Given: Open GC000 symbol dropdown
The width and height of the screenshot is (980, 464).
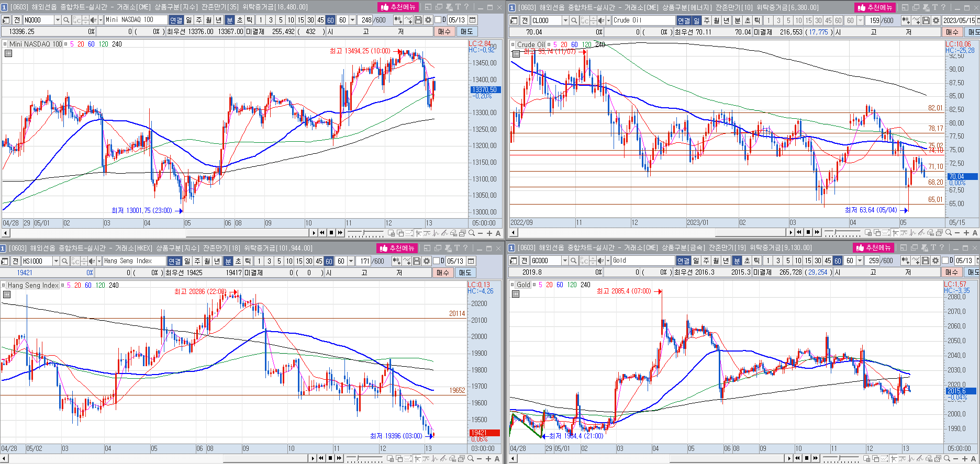Looking at the screenshot, I should tap(565, 260).
